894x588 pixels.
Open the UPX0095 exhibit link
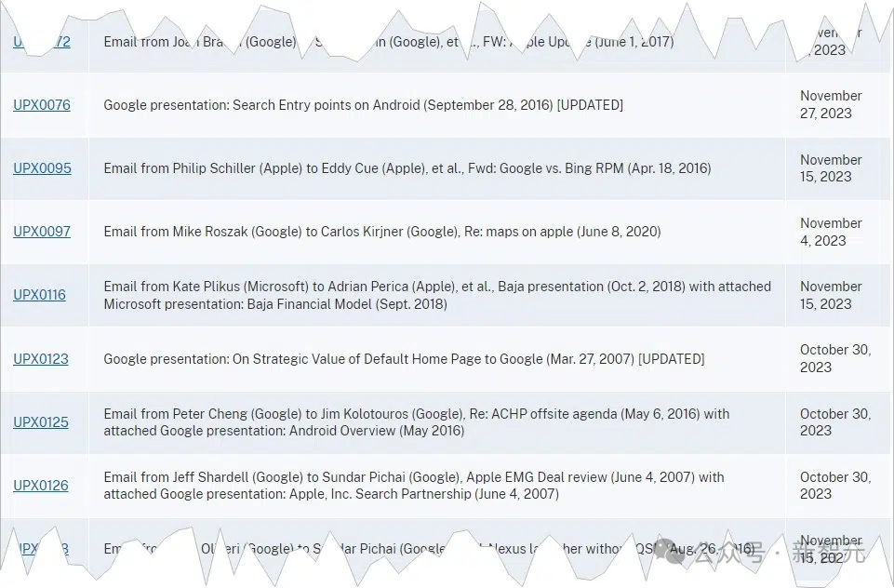click(x=42, y=168)
